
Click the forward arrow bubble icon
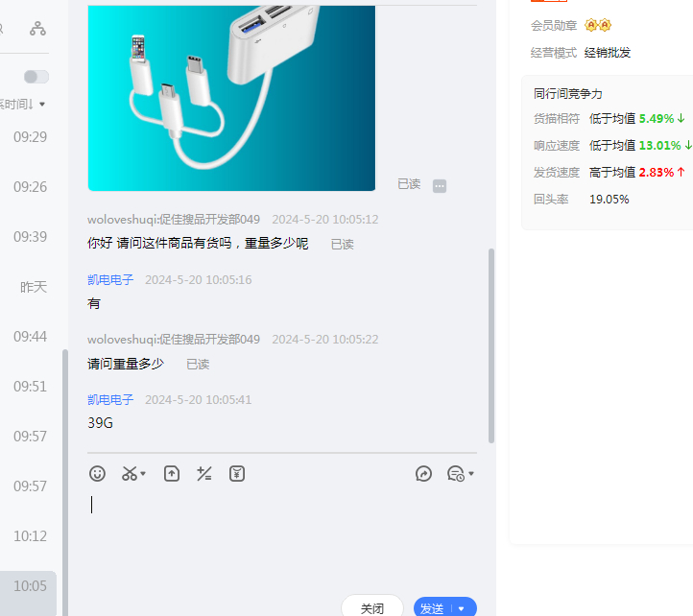point(424,473)
